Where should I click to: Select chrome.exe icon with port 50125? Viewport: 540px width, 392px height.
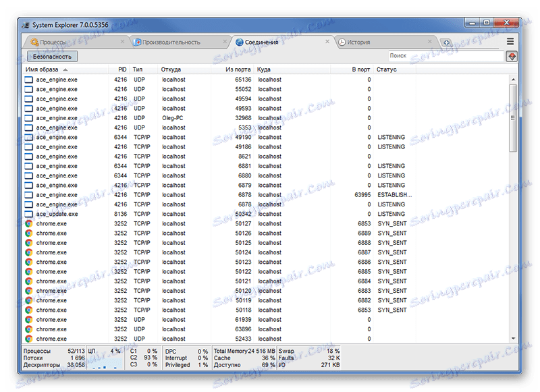pos(29,243)
